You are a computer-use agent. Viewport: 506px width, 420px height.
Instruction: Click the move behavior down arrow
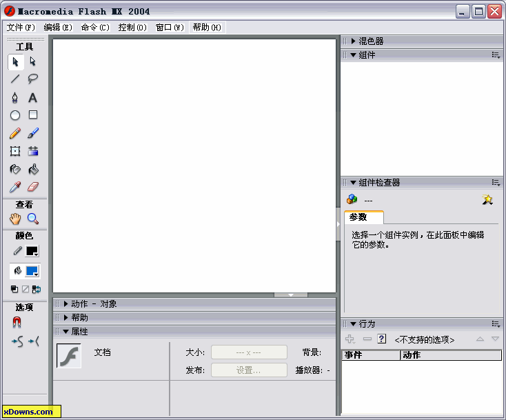(x=495, y=339)
